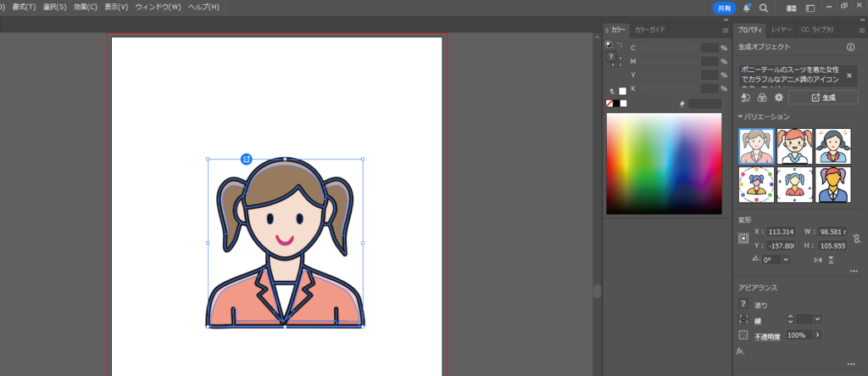Flip horizontally using the transform icon

[816, 260]
